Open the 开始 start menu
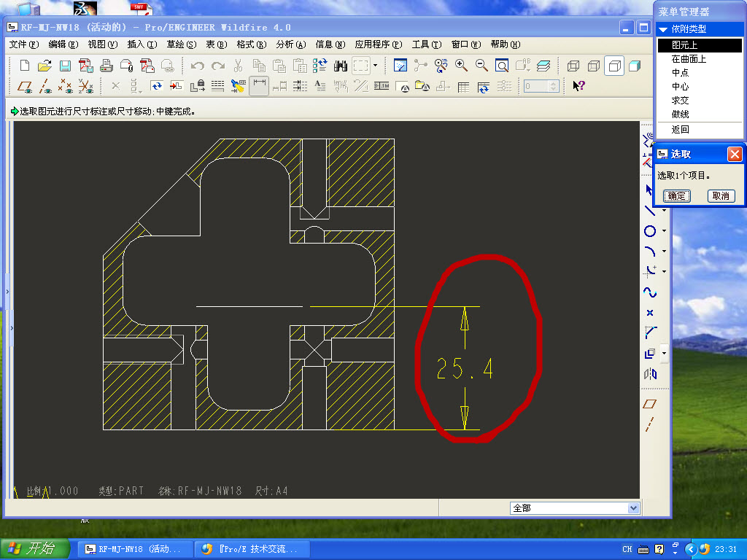The width and height of the screenshot is (747, 560). pos(35,548)
